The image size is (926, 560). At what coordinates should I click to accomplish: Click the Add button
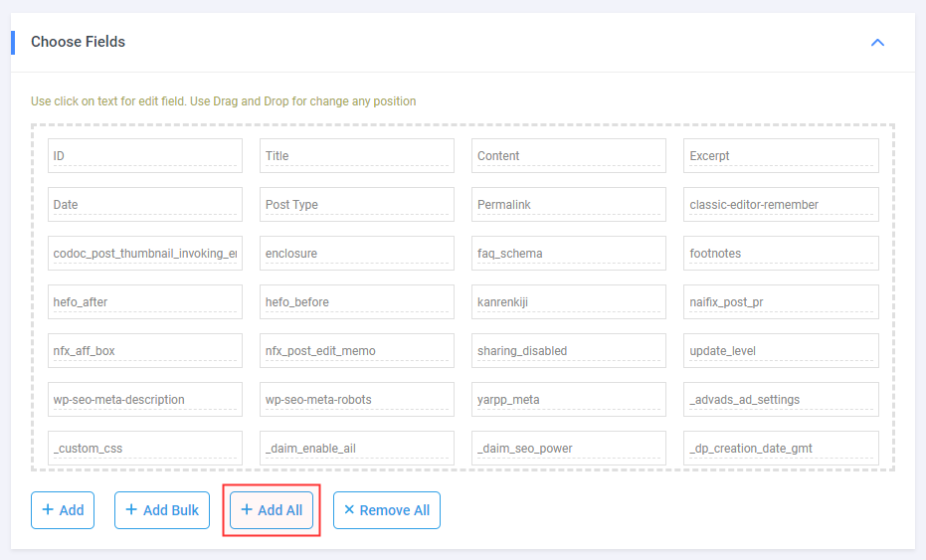pos(63,510)
